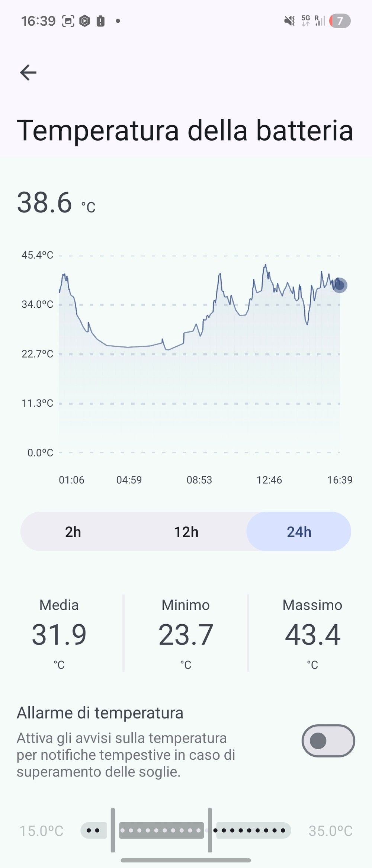Go back using the arrow icon
This screenshot has width=372, height=868.
pos(28,73)
